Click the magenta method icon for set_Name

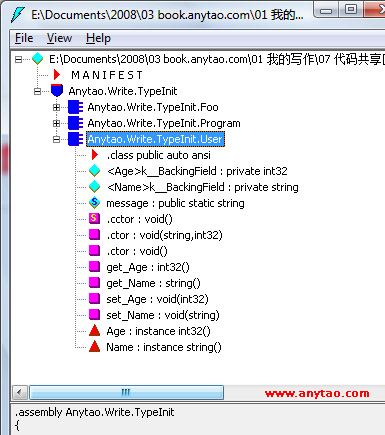(95, 315)
